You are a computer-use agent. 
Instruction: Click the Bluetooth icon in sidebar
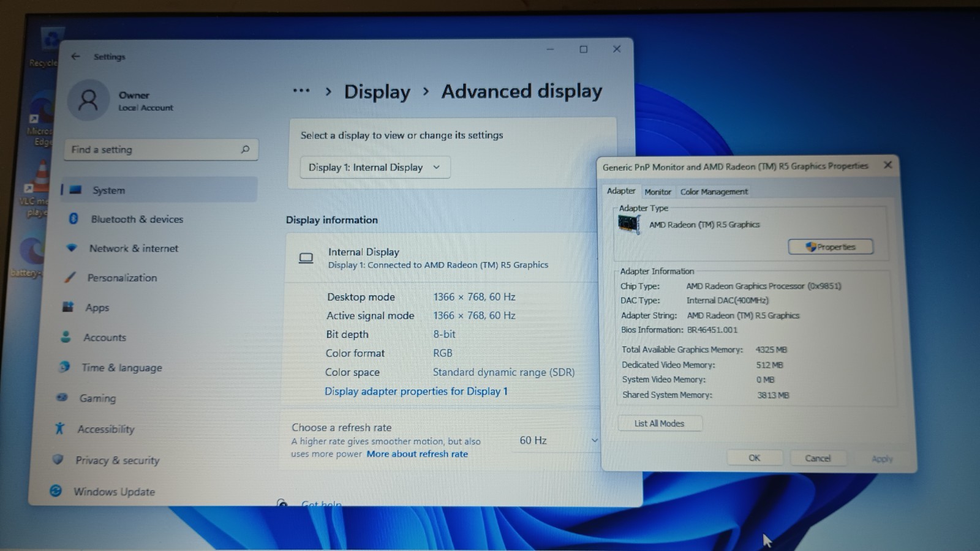click(73, 219)
